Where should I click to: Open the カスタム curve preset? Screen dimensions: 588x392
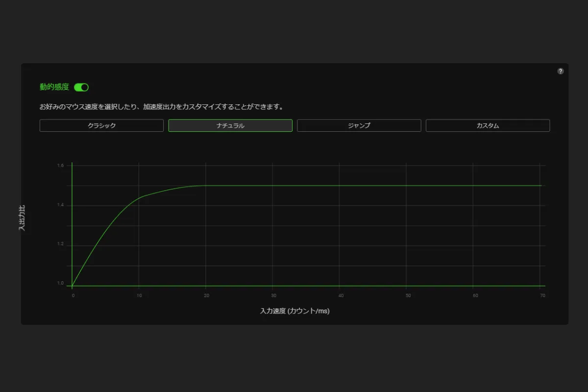pyautogui.click(x=488, y=125)
